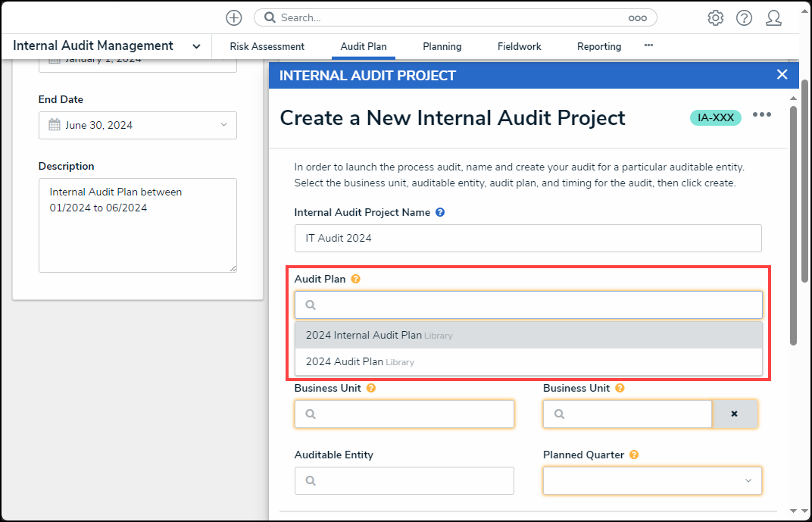Click the Internal Audit Project Name help icon
812x522 pixels.
click(440, 212)
